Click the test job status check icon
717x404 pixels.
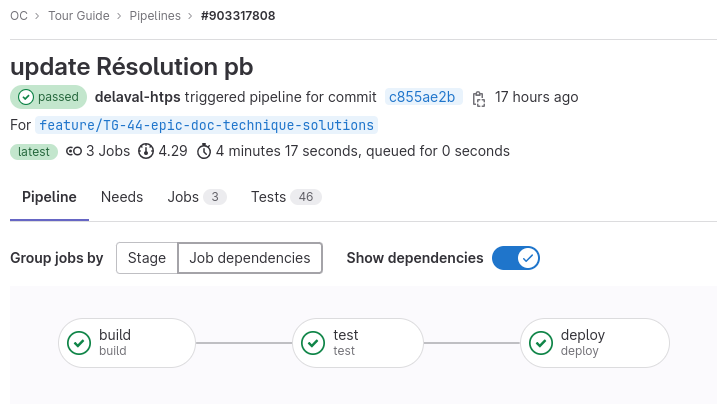[x=313, y=343]
